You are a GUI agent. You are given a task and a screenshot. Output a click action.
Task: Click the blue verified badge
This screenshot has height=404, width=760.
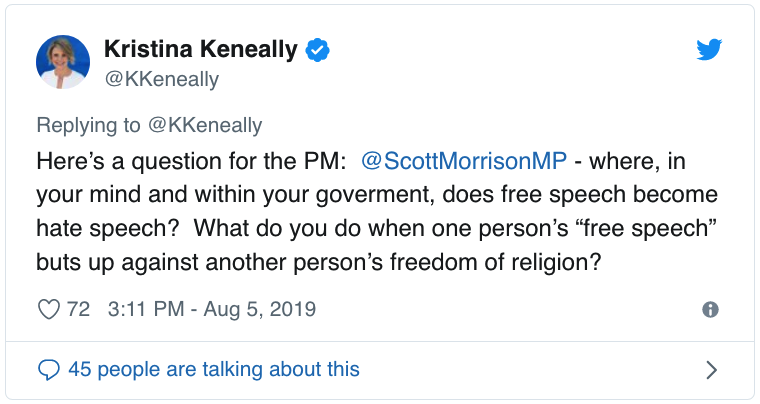[x=317, y=49]
